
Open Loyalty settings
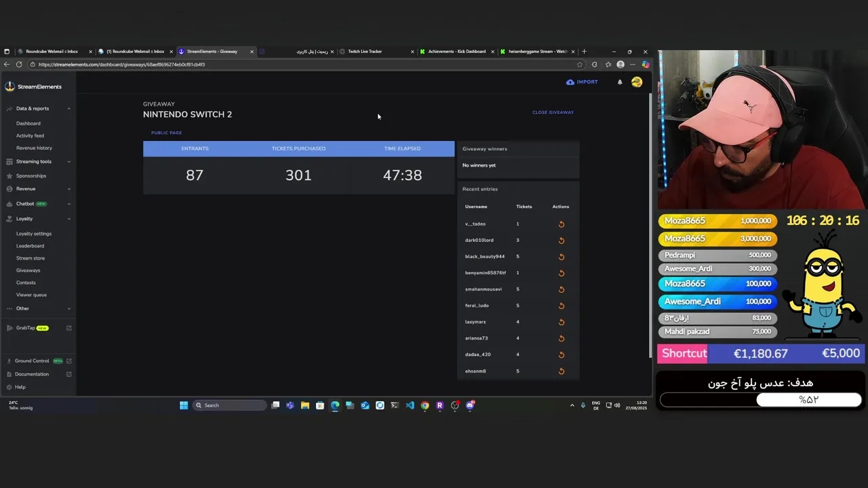click(34, 234)
